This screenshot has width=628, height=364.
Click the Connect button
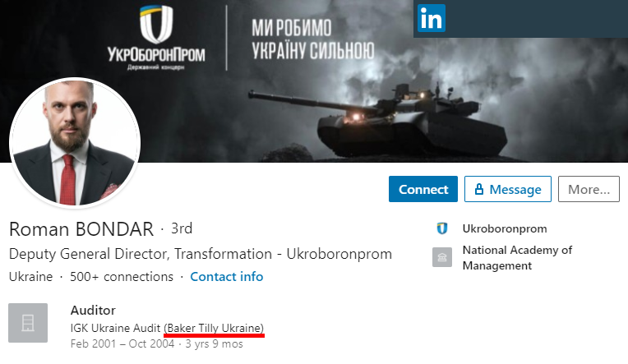(x=423, y=189)
